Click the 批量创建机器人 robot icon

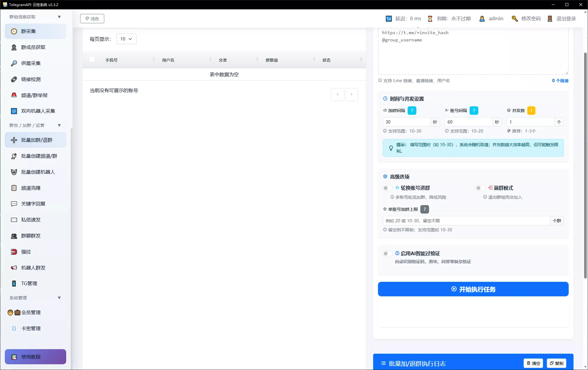(14, 172)
